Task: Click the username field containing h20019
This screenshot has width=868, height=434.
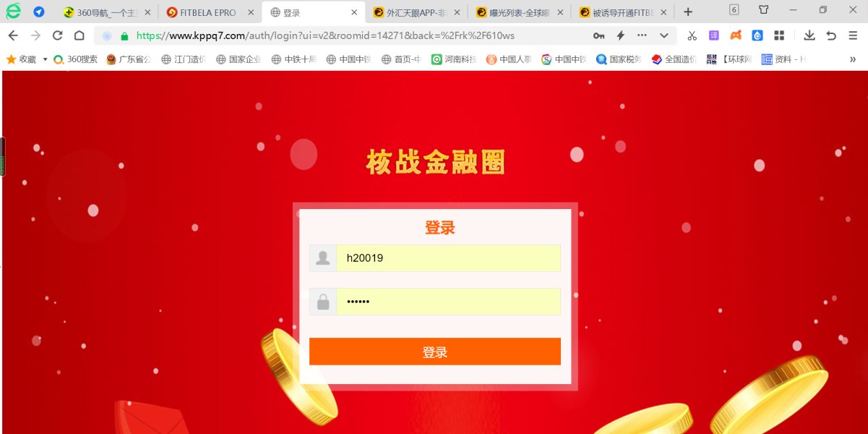Action: click(x=448, y=258)
